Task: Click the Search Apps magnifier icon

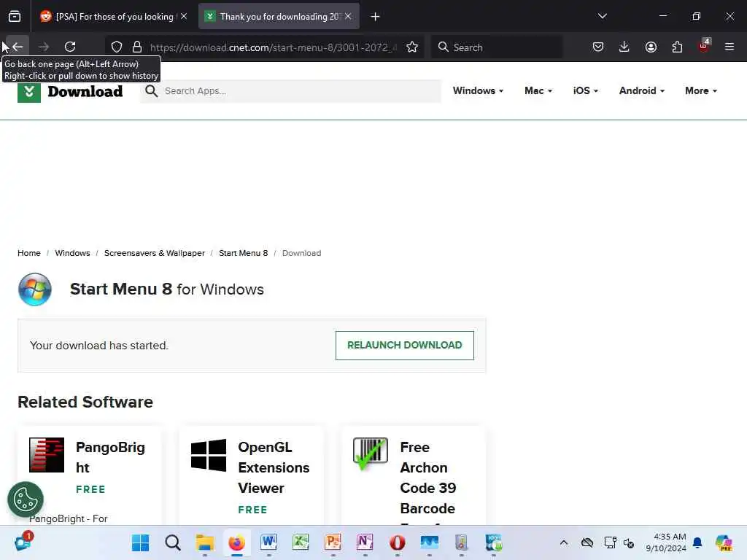Action: coord(152,91)
